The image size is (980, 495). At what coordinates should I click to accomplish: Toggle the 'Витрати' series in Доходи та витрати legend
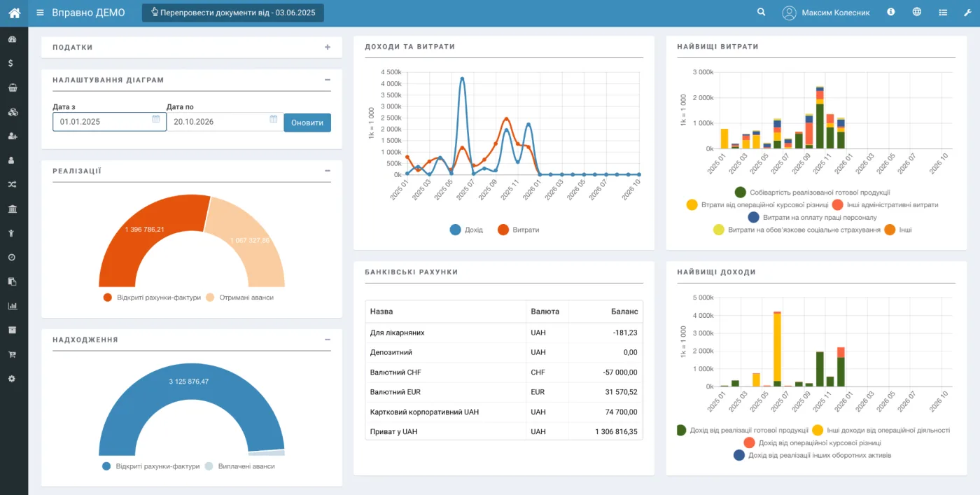[x=518, y=230]
